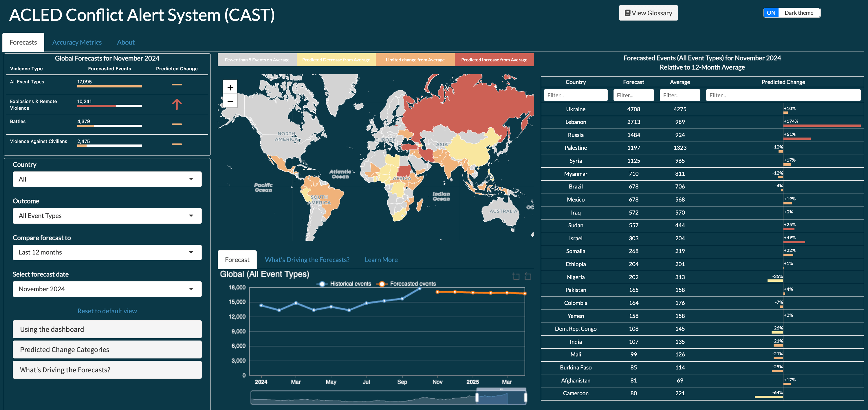This screenshot has width=868, height=410.
Task: Zoom out on the world map
Action: pos(230,101)
